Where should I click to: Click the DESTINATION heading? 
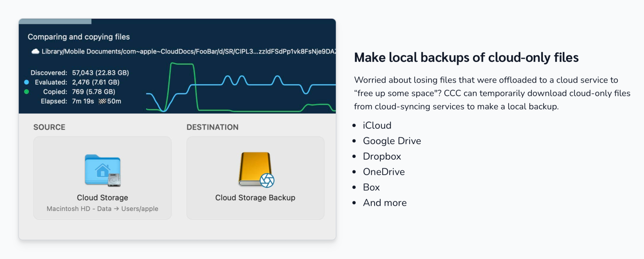tap(213, 127)
